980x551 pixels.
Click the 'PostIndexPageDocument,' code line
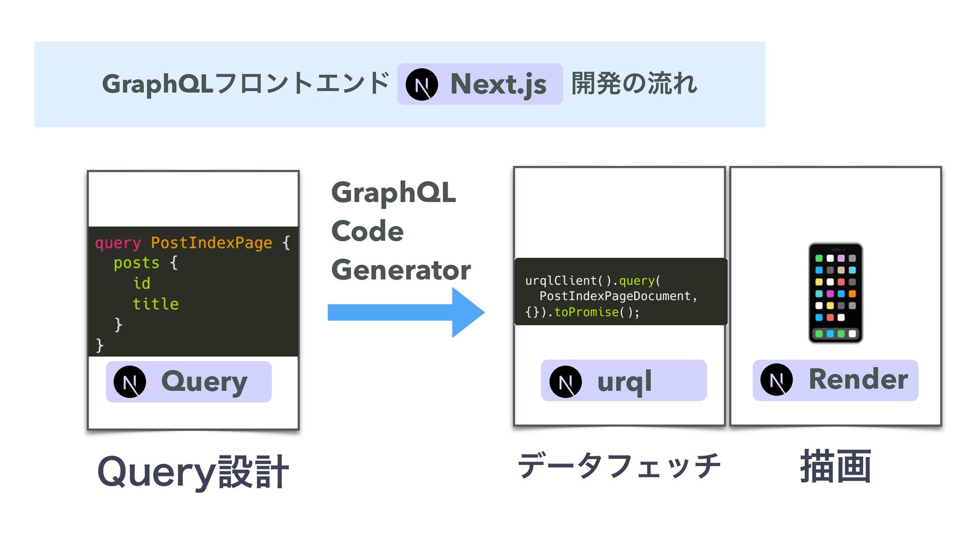click(x=618, y=296)
